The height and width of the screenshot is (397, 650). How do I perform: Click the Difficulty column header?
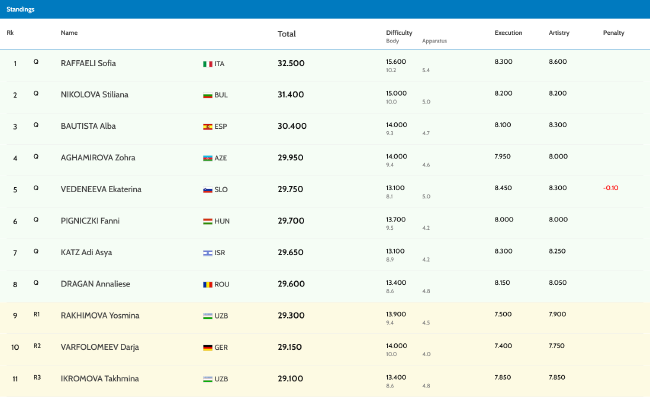tap(399, 33)
